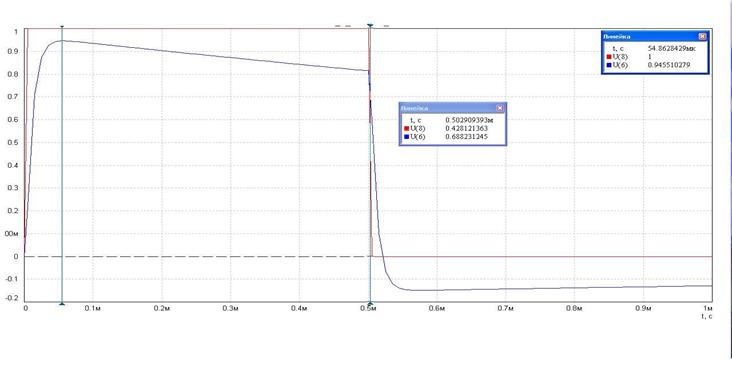Select the time value 0.502909393м

pyautogui.click(x=469, y=120)
